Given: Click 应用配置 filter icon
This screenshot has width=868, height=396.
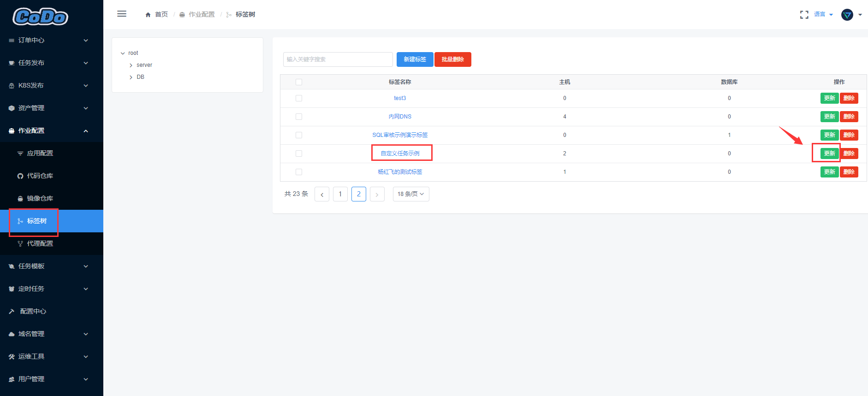Looking at the screenshot, I should click(x=20, y=154).
